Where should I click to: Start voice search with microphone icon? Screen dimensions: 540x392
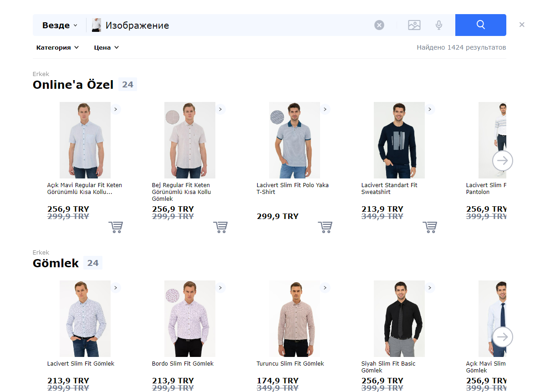click(x=438, y=25)
